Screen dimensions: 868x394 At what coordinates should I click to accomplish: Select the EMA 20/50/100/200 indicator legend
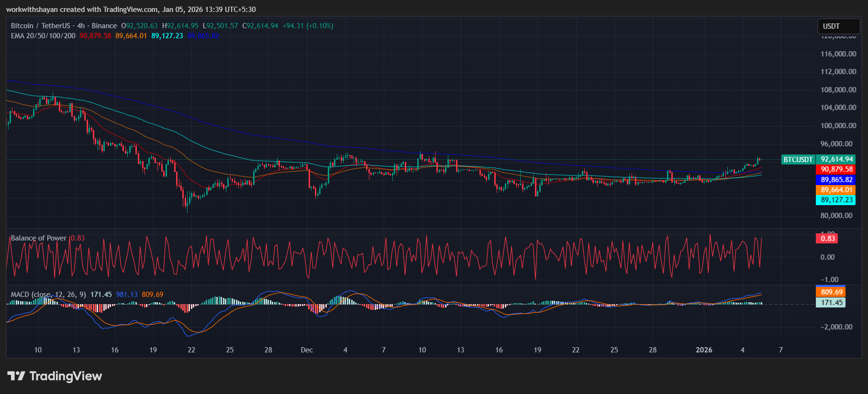coord(43,36)
